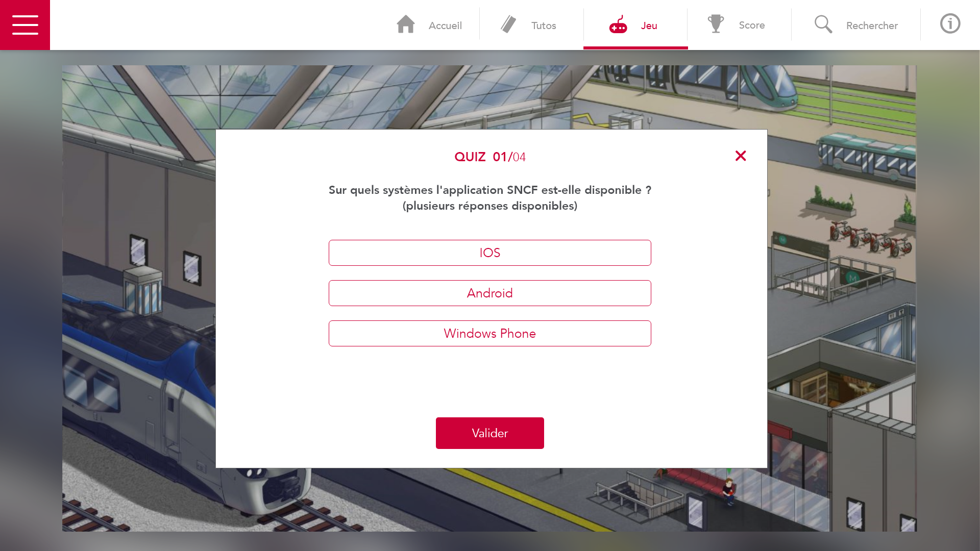This screenshot has width=980, height=551.
Task: Select IOS answer option
Action: click(490, 253)
